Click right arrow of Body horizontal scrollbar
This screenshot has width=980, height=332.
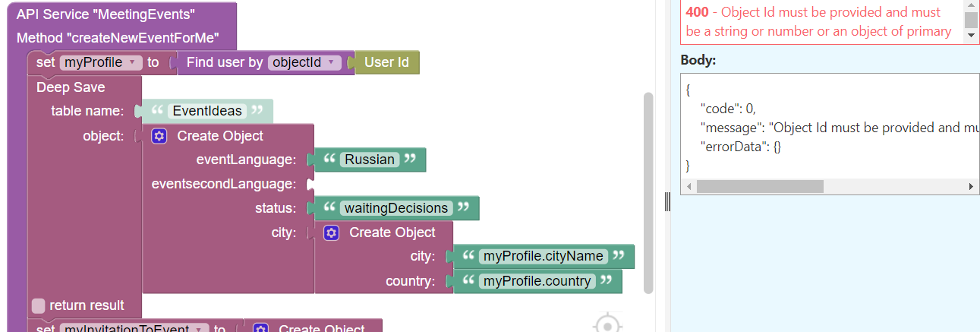click(970, 186)
